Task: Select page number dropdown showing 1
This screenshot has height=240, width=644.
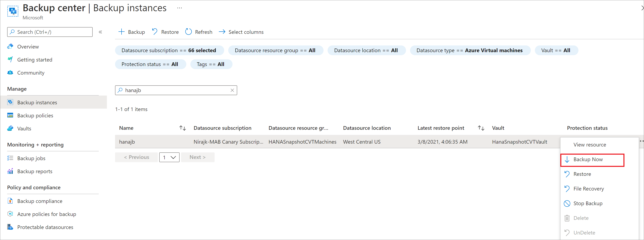Action: click(x=170, y=157)
